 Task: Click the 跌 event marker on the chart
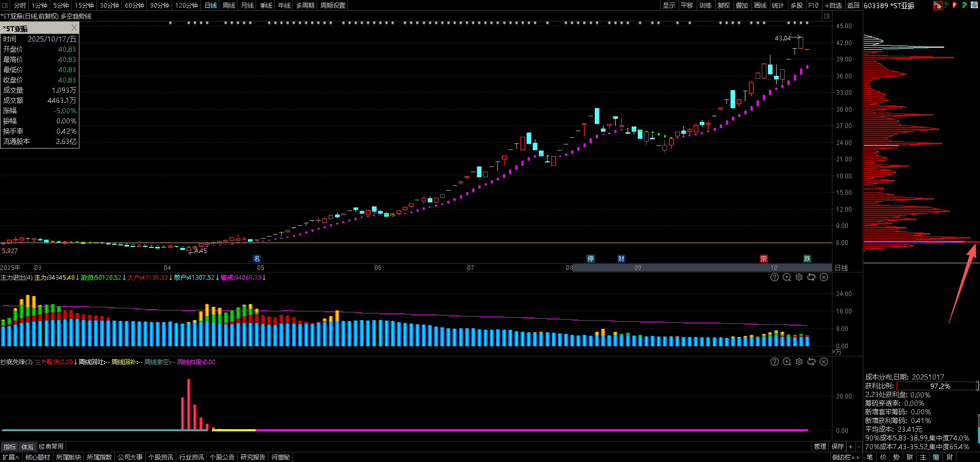click(807, 259)
